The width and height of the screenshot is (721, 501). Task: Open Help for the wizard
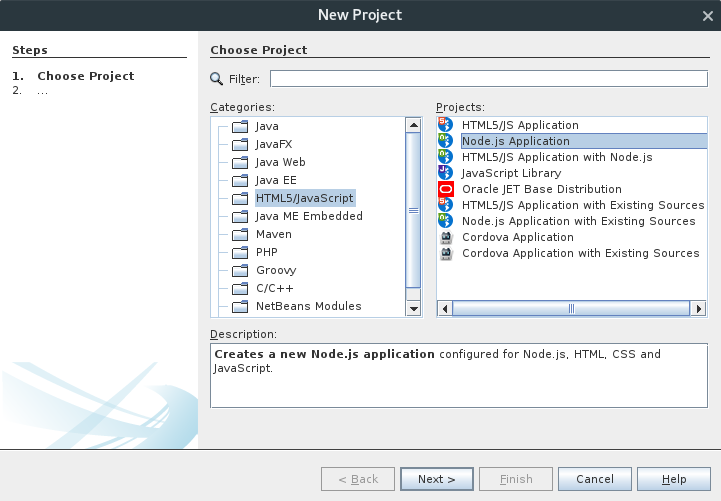(x=674, y=479)
